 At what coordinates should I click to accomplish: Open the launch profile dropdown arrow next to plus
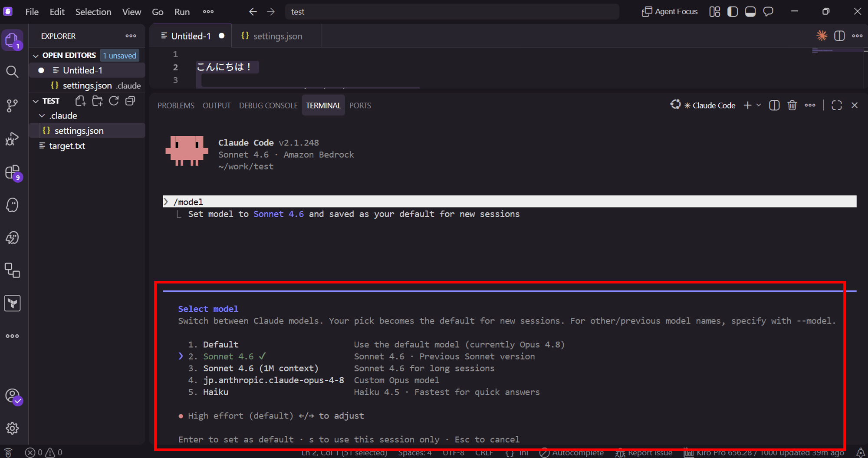759,105
